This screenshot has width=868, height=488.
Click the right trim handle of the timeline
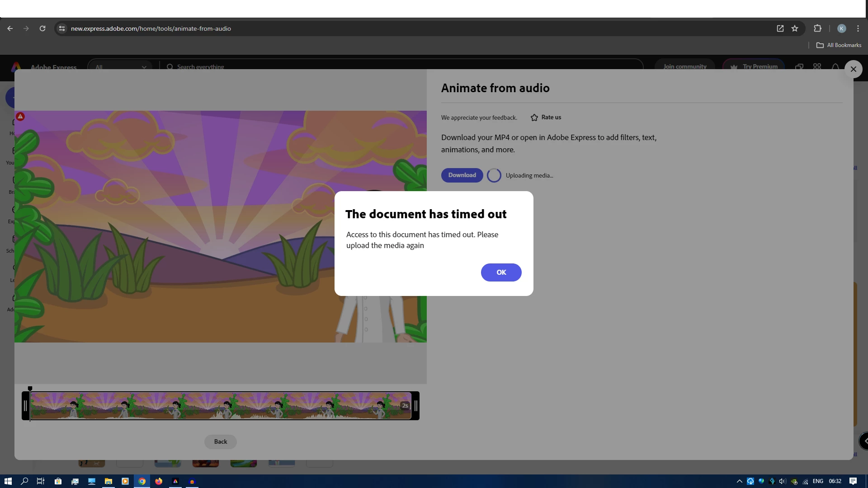click(415, 406)
